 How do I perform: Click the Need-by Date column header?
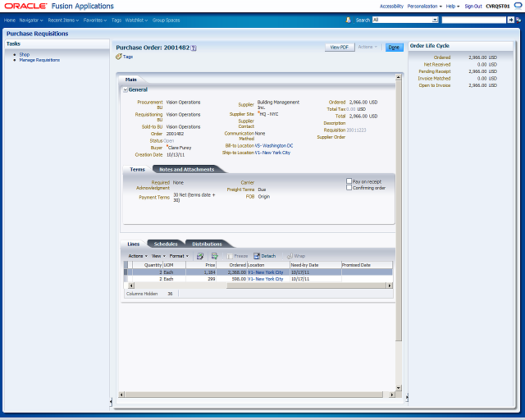(316, 265)
